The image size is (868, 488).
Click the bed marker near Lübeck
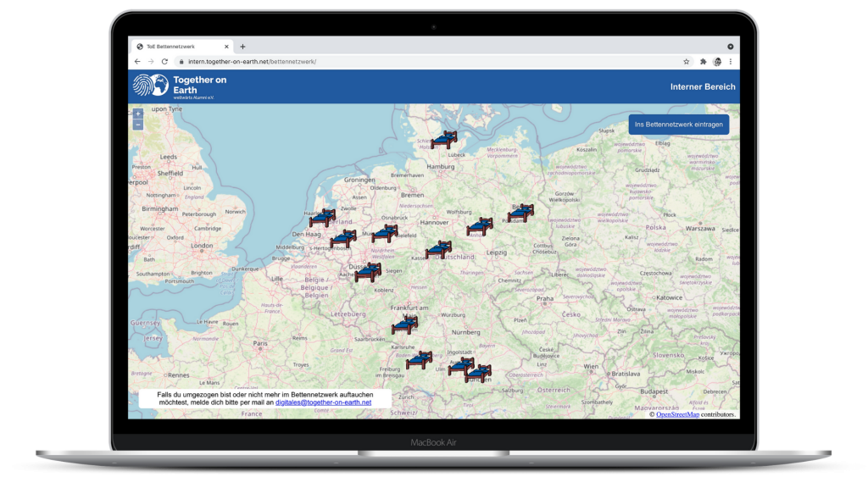pos(443,140)
